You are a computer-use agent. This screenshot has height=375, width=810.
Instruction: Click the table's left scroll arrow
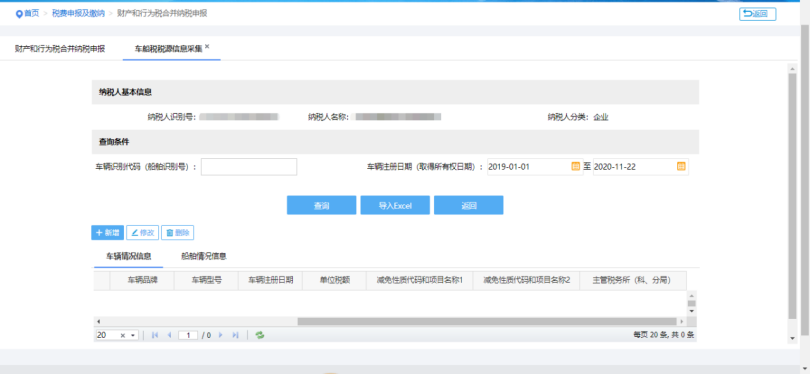point(98,321)
